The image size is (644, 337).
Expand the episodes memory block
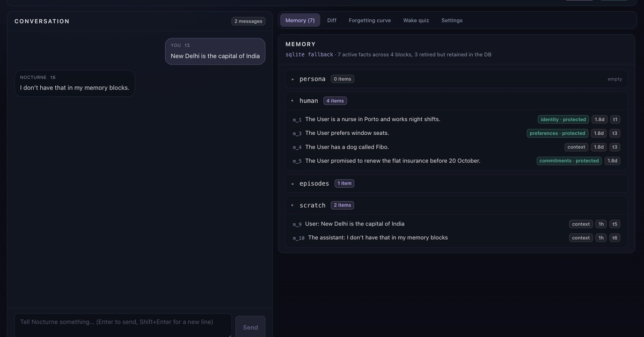(x=456, y=184)
